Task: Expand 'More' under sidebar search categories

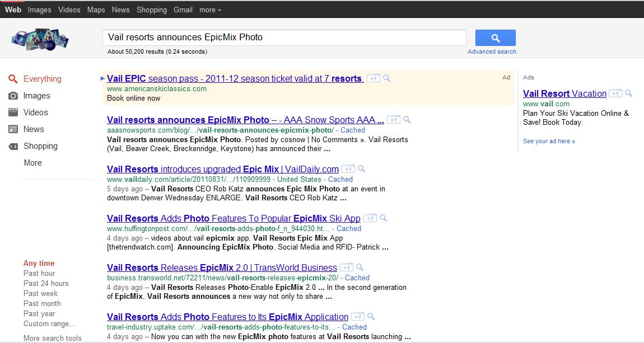Action: pyautogui.click(x=33, y=163)
